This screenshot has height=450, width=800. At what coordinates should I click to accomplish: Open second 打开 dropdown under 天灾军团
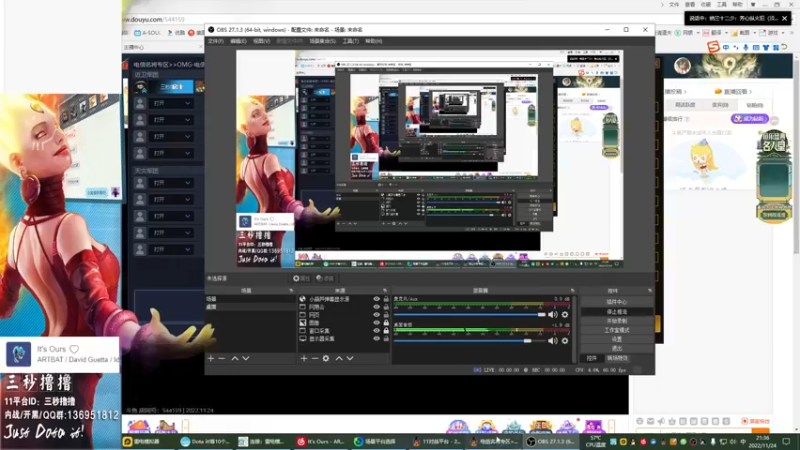pos(171,199)
